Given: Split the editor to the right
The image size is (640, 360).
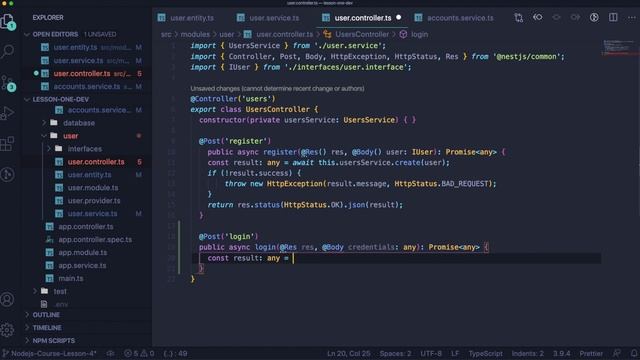Looking at the screenshot, I should click(613, 18).
